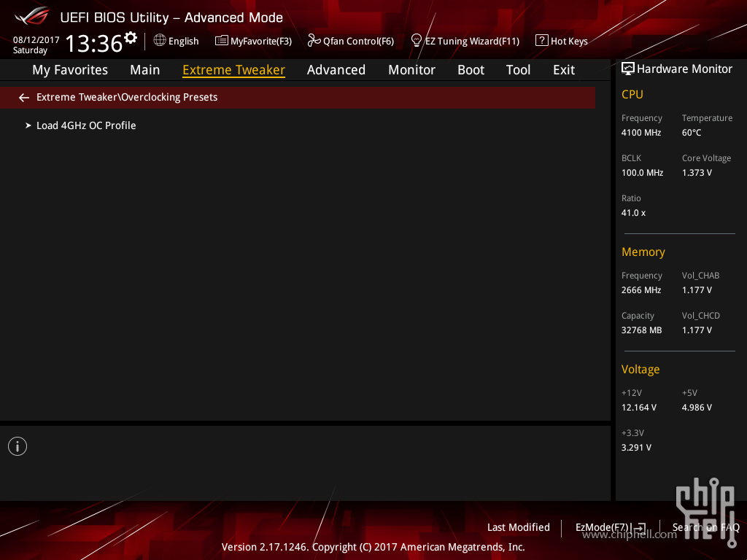This screenshot has width=747, height=560.
Task: Click the Voltage section heading
Action: pos(640,370)
